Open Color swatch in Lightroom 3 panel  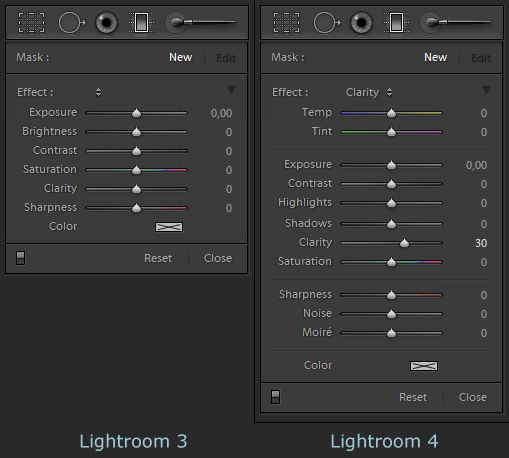[169, 227]
